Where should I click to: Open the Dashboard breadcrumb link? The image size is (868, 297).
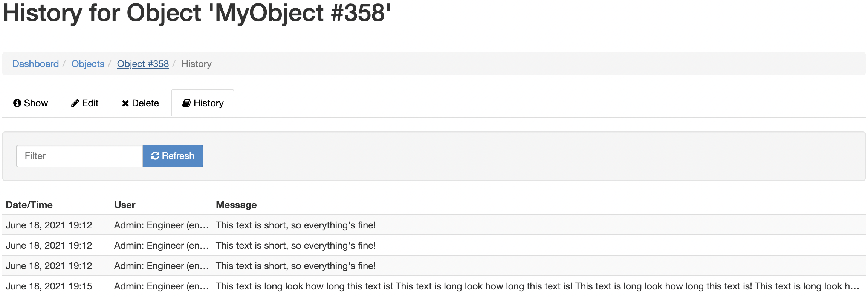pyautogui.click(x=35, y=64)
